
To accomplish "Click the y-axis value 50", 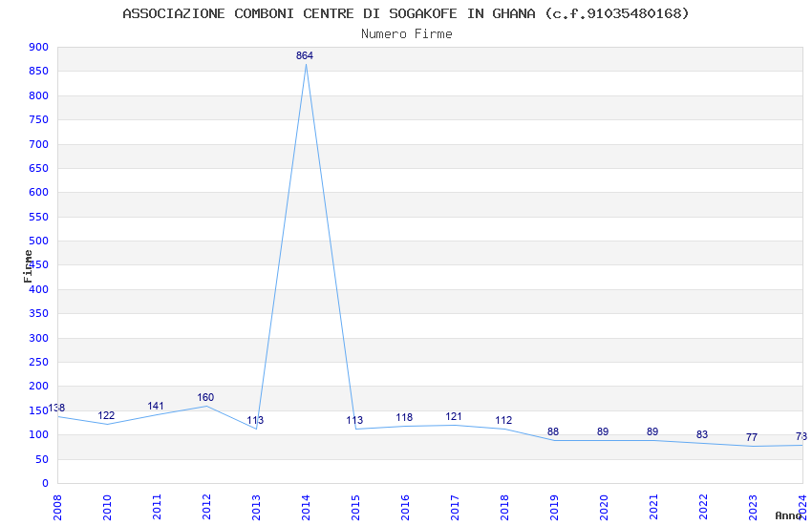I will pyautogui.click(x=42, y=459).
